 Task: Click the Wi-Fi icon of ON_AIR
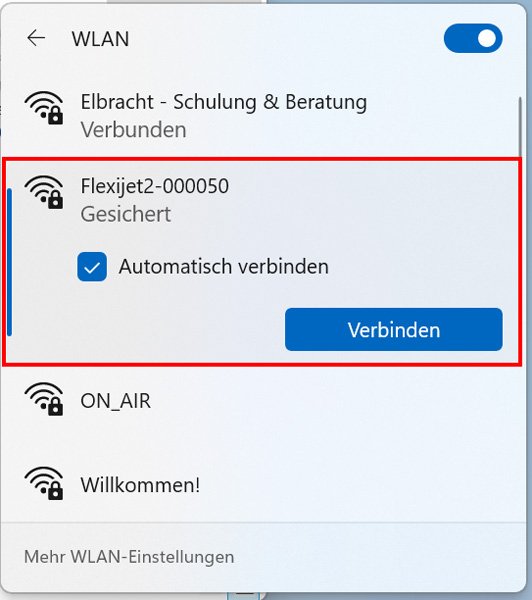coord(44,399)
